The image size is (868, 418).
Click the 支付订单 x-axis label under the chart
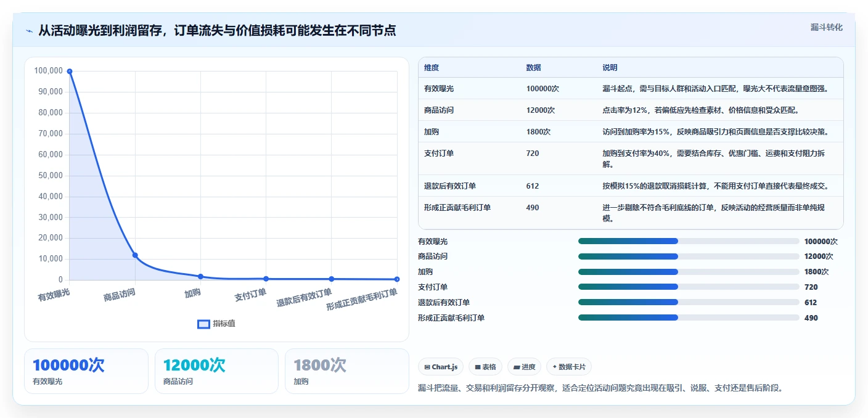250,295
